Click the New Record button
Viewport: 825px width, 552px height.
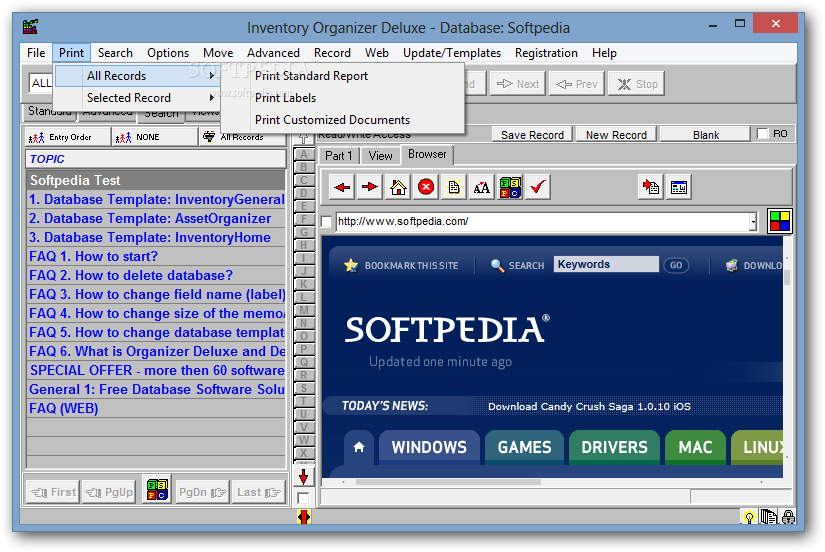click(x=616, y=135)
